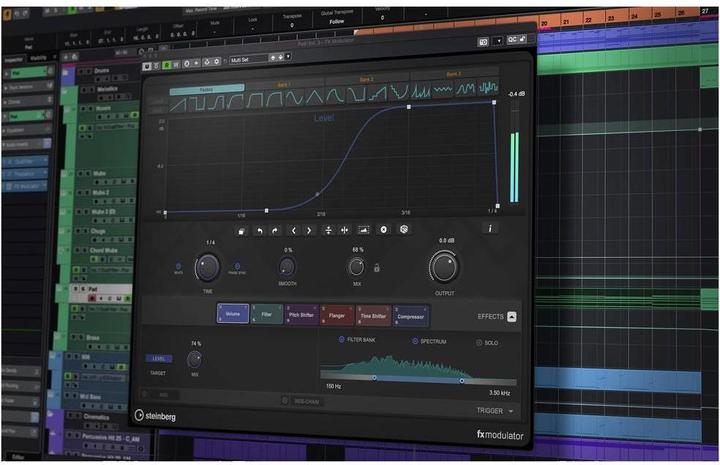This screenshot has width=720, height=465.
Task: Click the 3.50 kHz filter bank high handle
Action: 461,381
